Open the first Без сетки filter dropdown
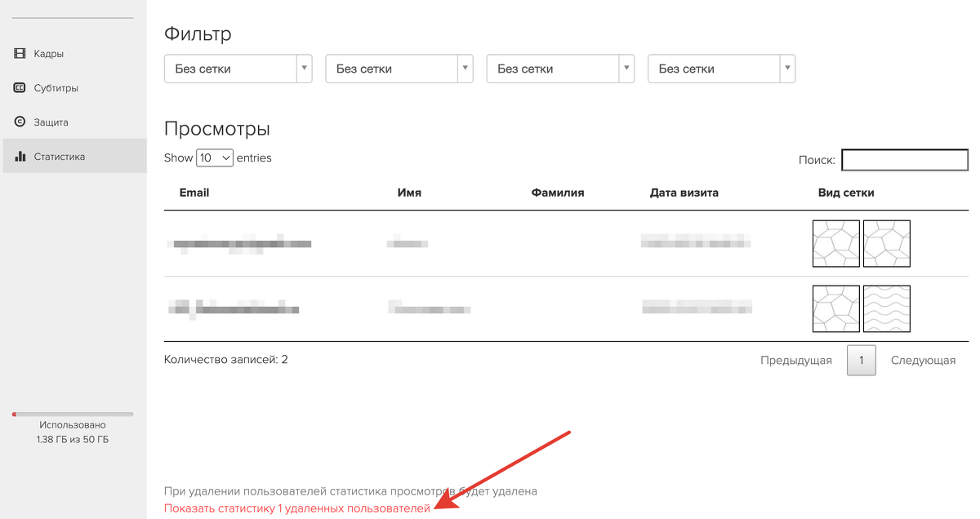Screen dimensions: 980x519 (x=238, y=69)
